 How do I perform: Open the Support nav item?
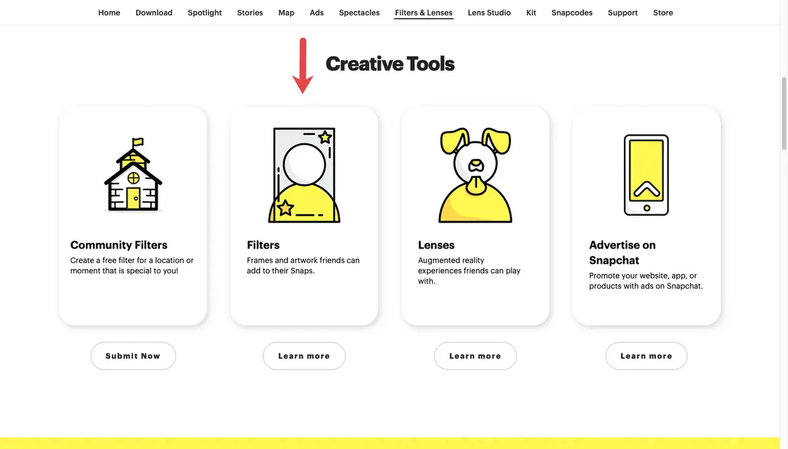623,13
